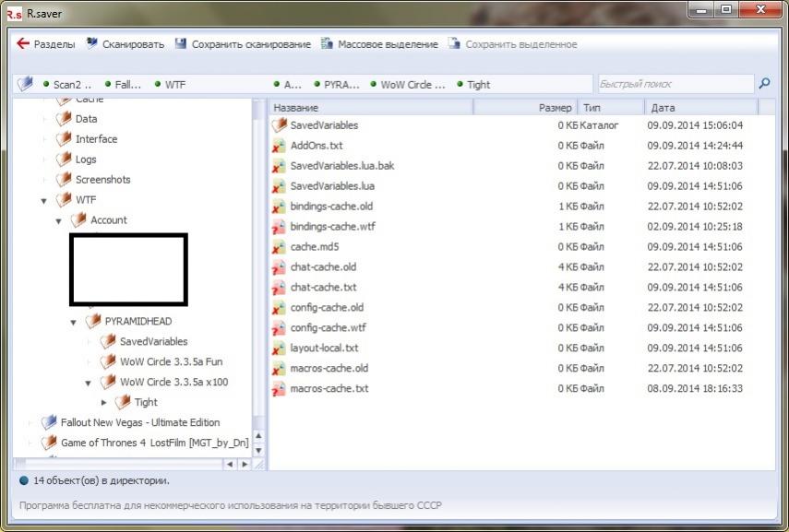Collapse the Account tree node

click(59, 220)
